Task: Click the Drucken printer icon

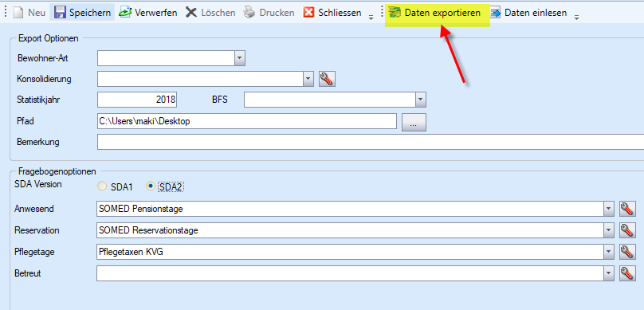Action: tap(249, 13)
